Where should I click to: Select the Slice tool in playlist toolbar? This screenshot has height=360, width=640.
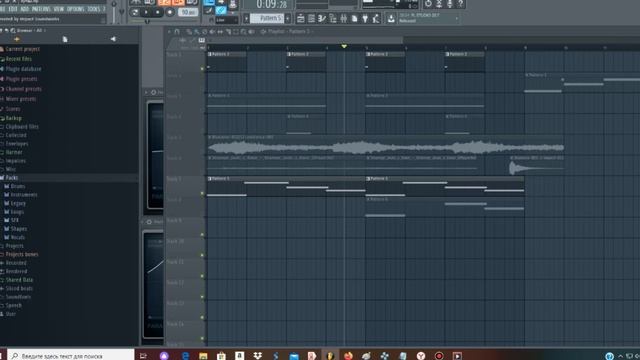point(228,31)
